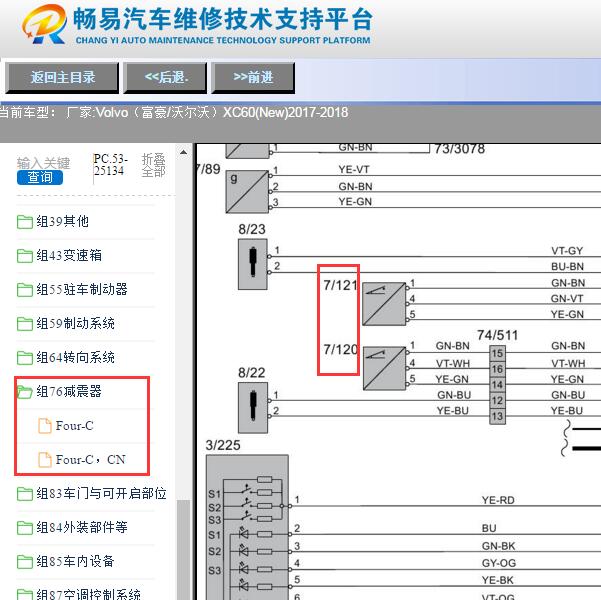The image size is (601, 600).
Task: Click the 7/120 sensor symbol box
Action: tap(384, 368)
